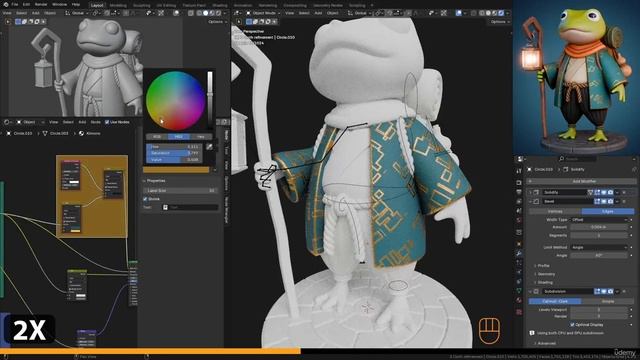This screenshot has width=640, height=360.
Task: Click the Bevel Segments field
Action: [x=598, y=236]
